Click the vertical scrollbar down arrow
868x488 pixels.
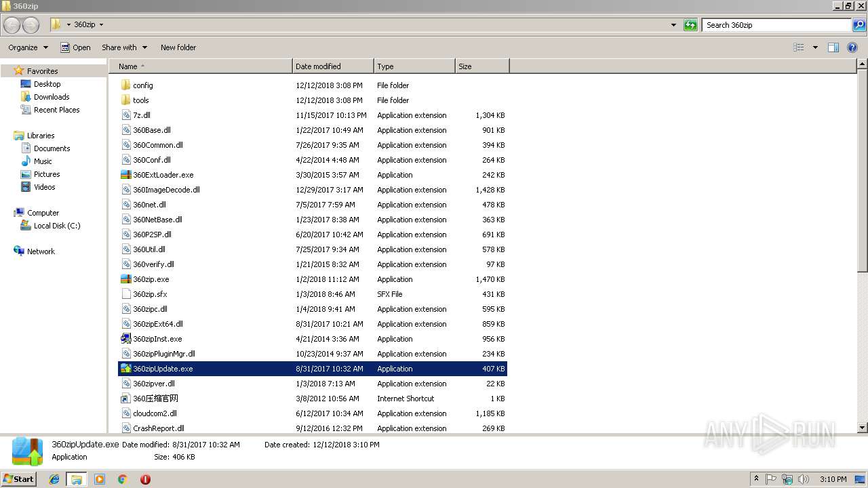tap(863, 428)
